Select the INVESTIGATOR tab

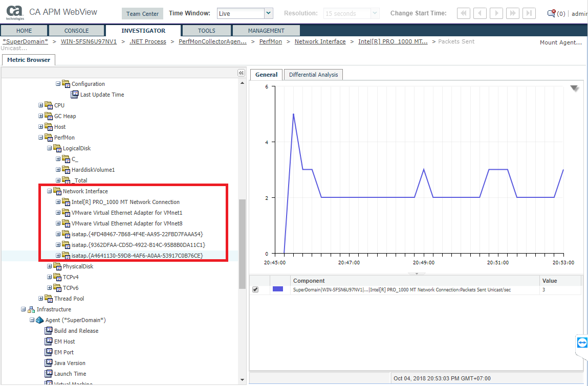click(143, 31)
